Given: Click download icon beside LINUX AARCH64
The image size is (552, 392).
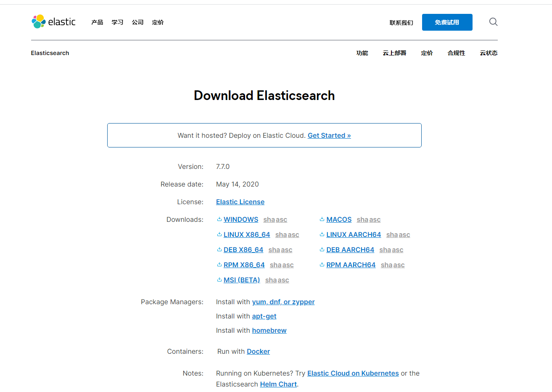Looking at the screenshot, I should [x=322, y=234].
